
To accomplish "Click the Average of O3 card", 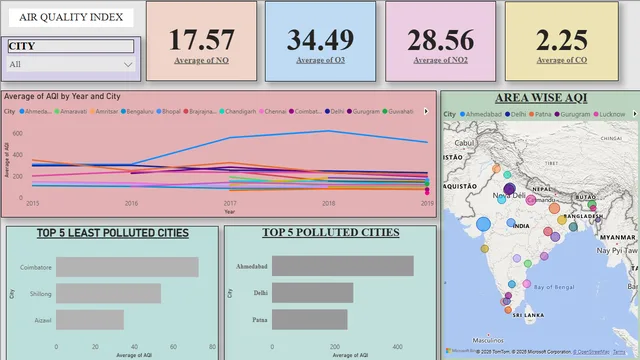I will [x=320, y=41].
